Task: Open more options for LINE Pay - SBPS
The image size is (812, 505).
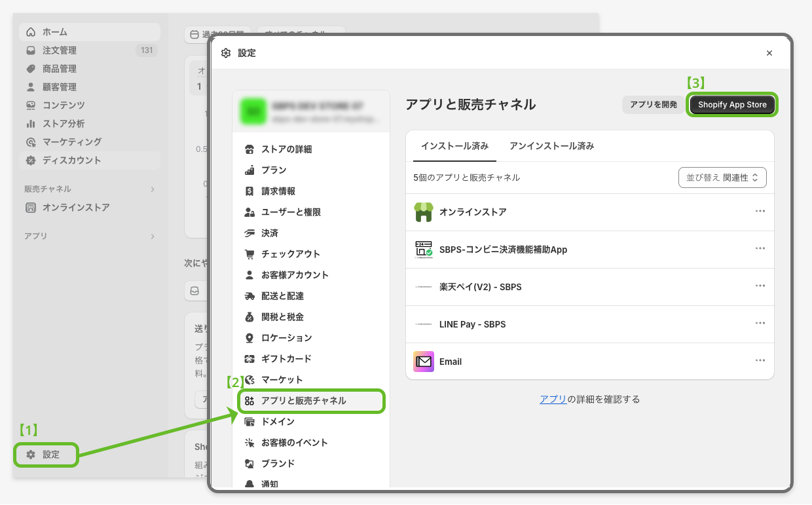Action: coord(760,324)
